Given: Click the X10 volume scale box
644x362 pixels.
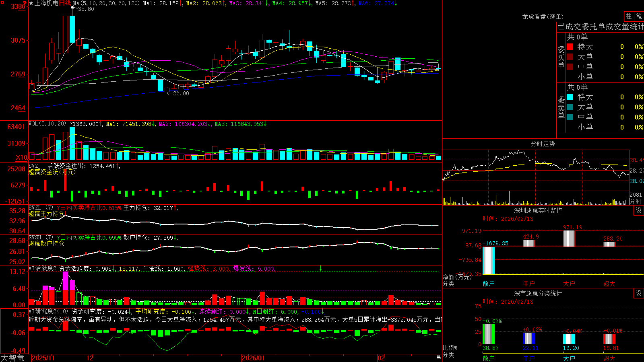Looking at the screenshot, I should point(21,157).
